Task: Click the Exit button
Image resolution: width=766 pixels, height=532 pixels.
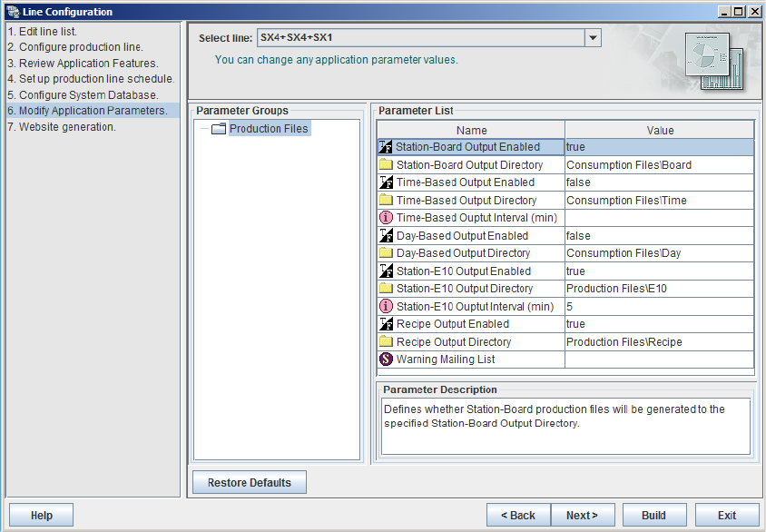Action: coord(726,515)
